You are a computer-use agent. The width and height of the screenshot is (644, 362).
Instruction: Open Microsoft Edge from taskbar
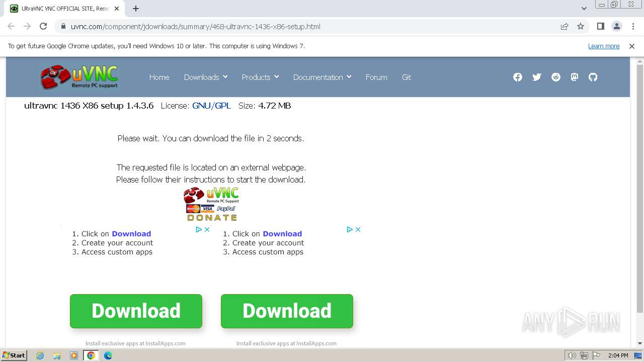[108, 355]
